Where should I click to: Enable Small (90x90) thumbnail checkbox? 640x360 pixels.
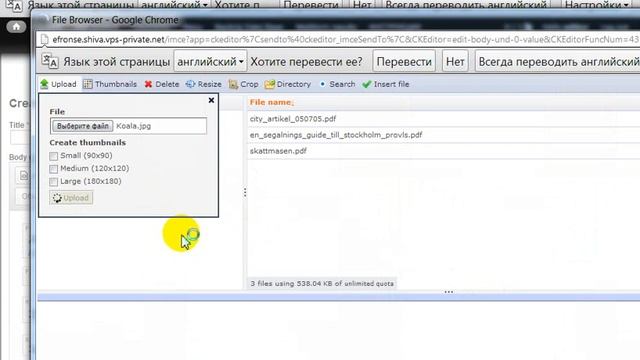53,156
